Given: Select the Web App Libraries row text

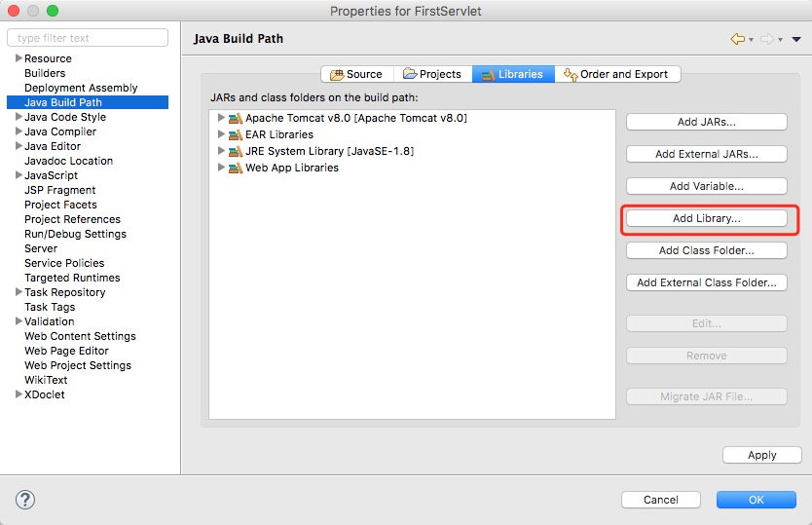Looking at the screenshot, I should [292, 168].
